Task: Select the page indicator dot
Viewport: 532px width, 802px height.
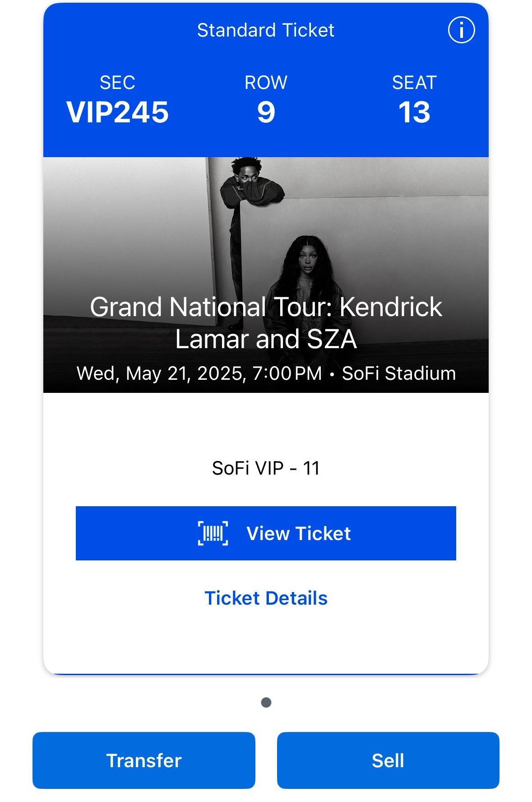Action: pyautogui.click(x=266, y=703)
